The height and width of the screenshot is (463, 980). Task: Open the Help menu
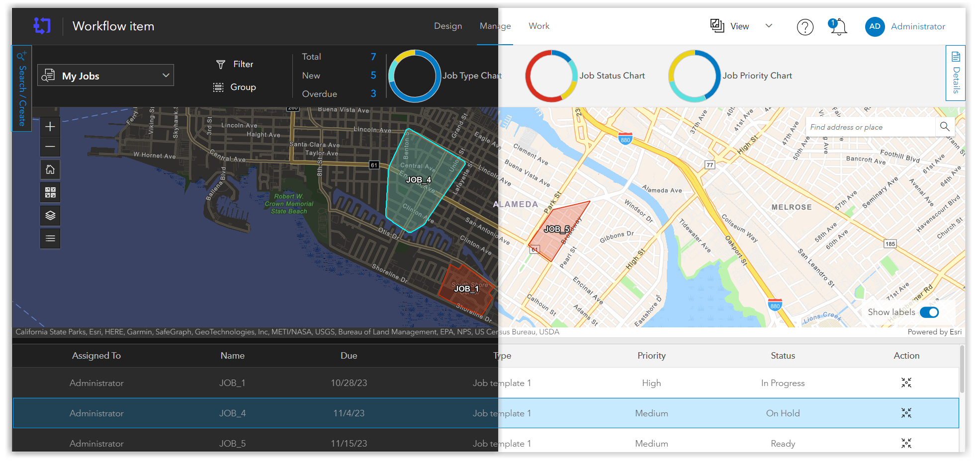tap(805, 27)
